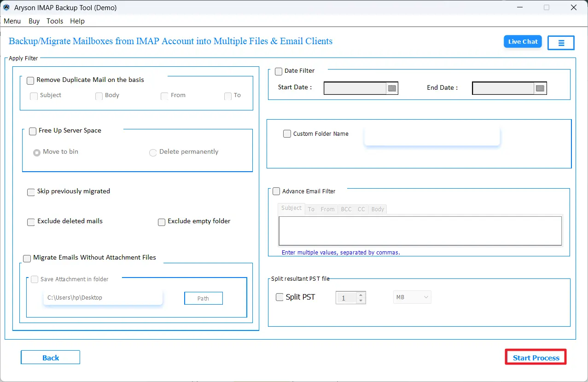Click the Aryson app logo in title bar
Image resolution: width=588 pixels, height=382 pixels.
pos(6,7)
